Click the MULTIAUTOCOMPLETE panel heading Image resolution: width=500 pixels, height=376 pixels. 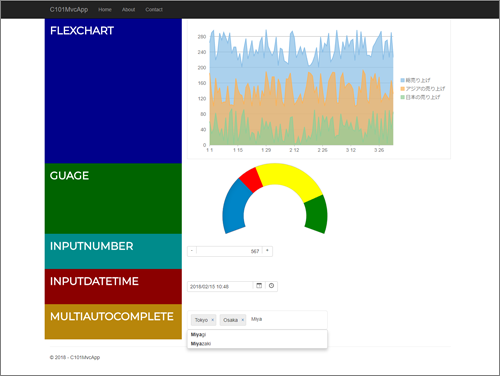112,316
